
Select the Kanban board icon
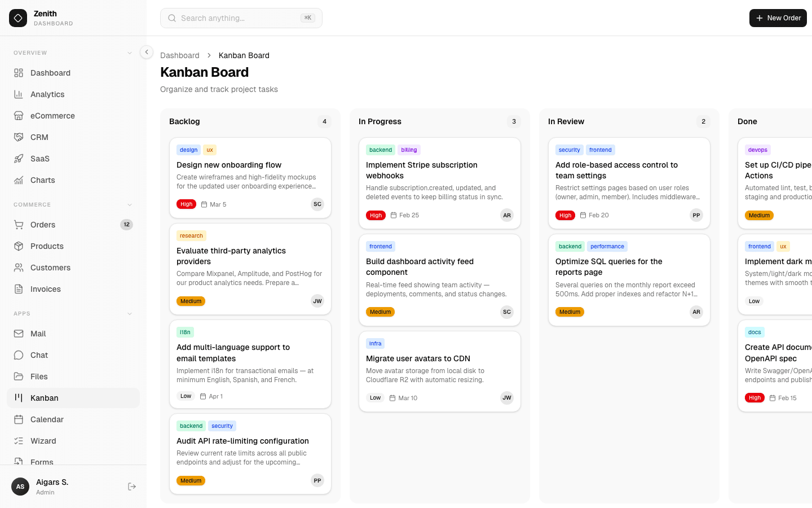click(19, 398)
